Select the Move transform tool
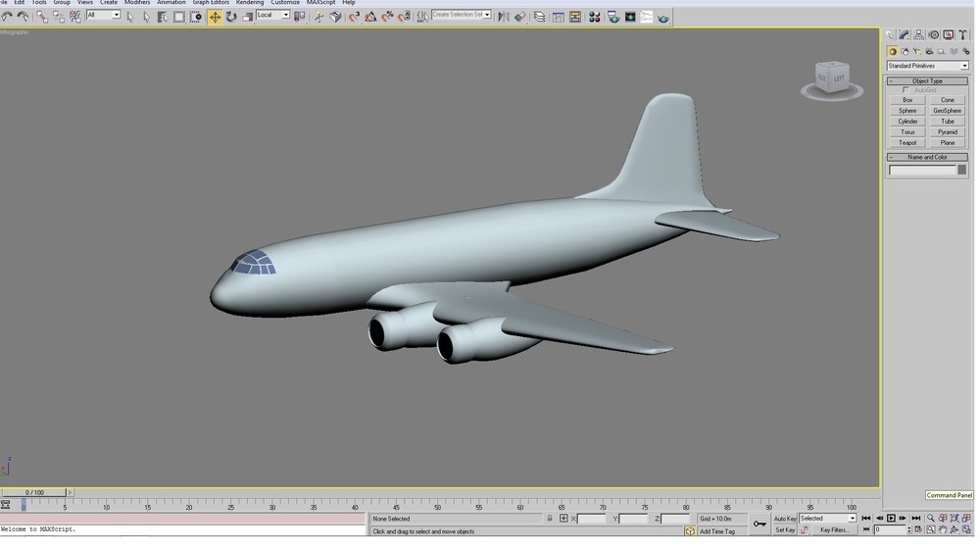 point(215,17)
